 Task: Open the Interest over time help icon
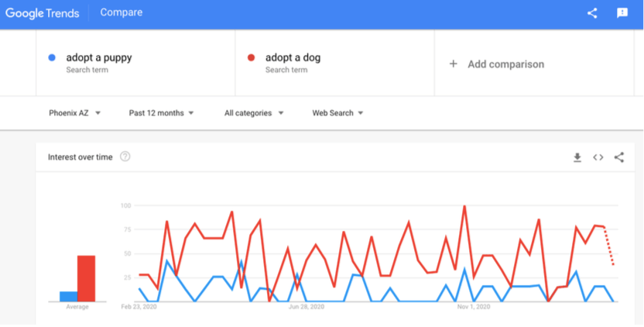point(125,157)
